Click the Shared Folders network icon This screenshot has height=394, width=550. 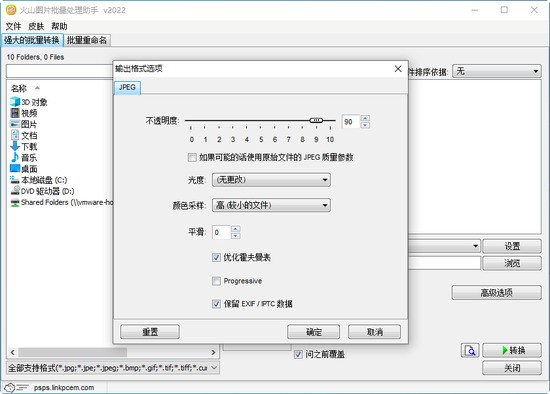[x=15, y=202]
